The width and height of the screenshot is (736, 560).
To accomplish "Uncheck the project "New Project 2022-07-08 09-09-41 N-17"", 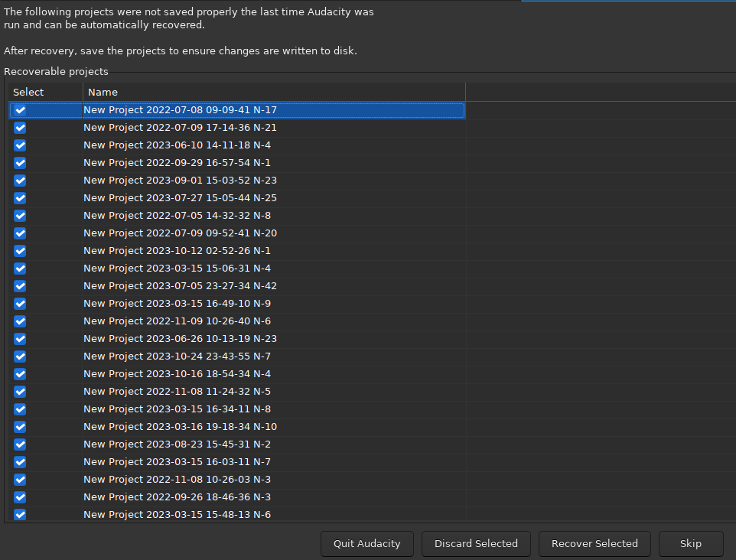I will (x=19, y=110).
